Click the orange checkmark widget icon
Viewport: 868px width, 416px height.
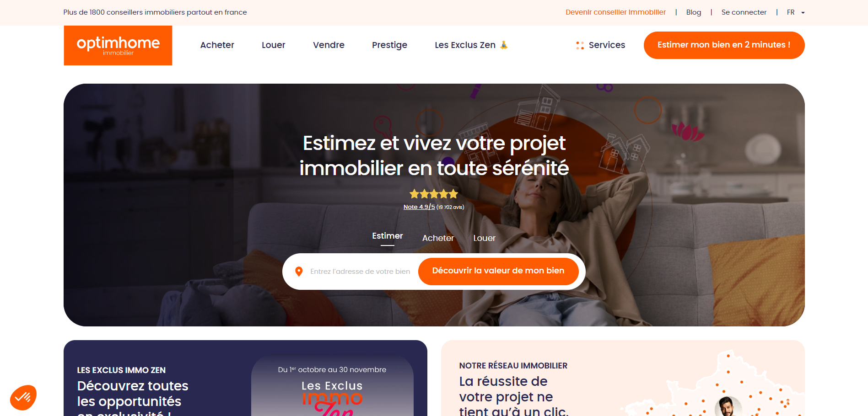point(23,397)
